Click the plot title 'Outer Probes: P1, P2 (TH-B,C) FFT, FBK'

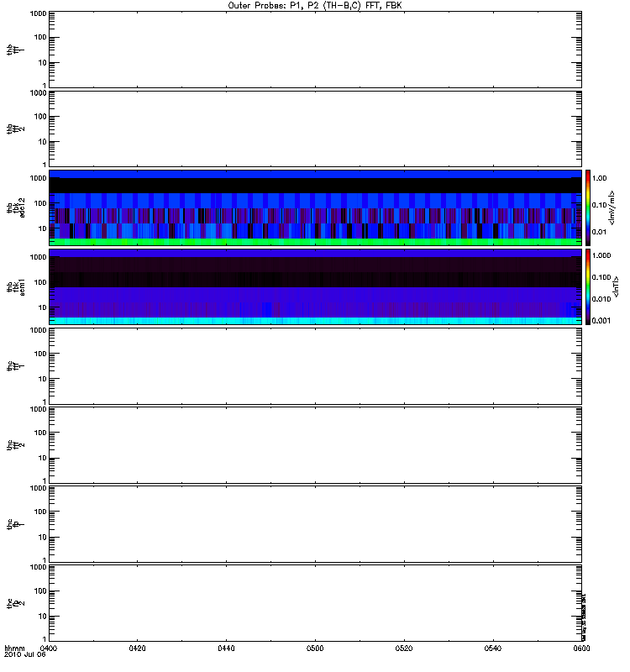(x=315, y=6)
